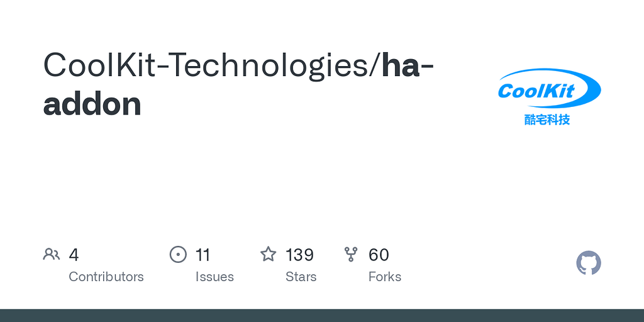Image resolution: width=644 pixels, height=322 pixels.
Task: Click the bold word addon in title
Action: pyautogui.click(x=92, y=104)
